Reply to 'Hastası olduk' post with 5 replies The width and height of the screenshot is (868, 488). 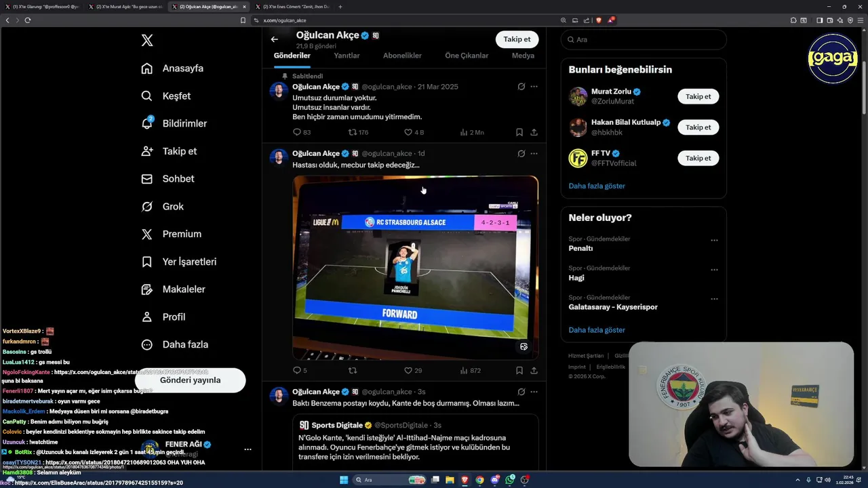tap(297, 370)
